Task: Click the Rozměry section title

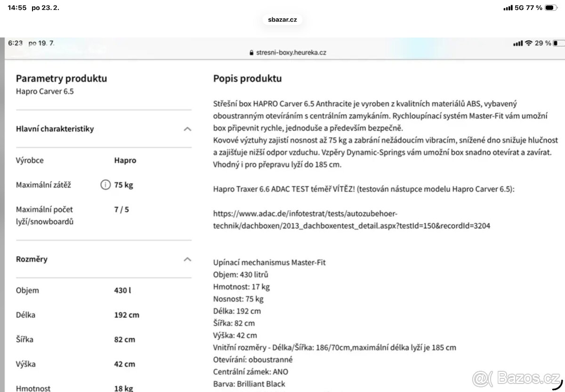Action: (x=32, y=259)
